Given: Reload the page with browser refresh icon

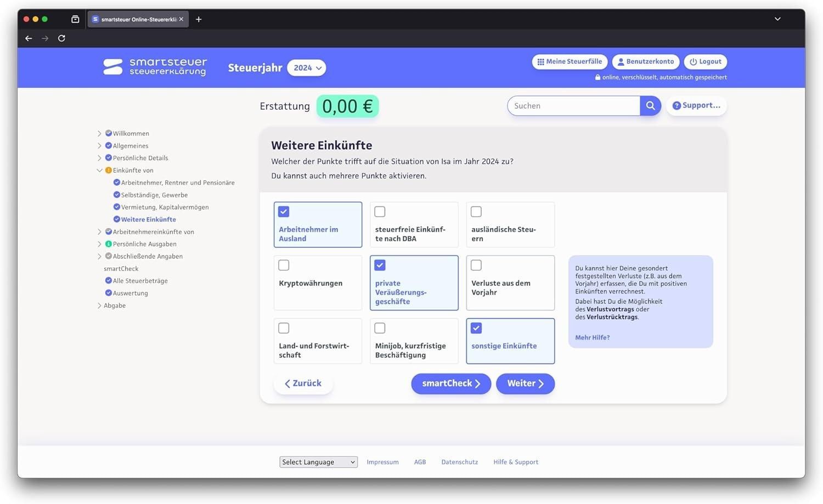Looking at the screenshot, I should pos(61,38).
